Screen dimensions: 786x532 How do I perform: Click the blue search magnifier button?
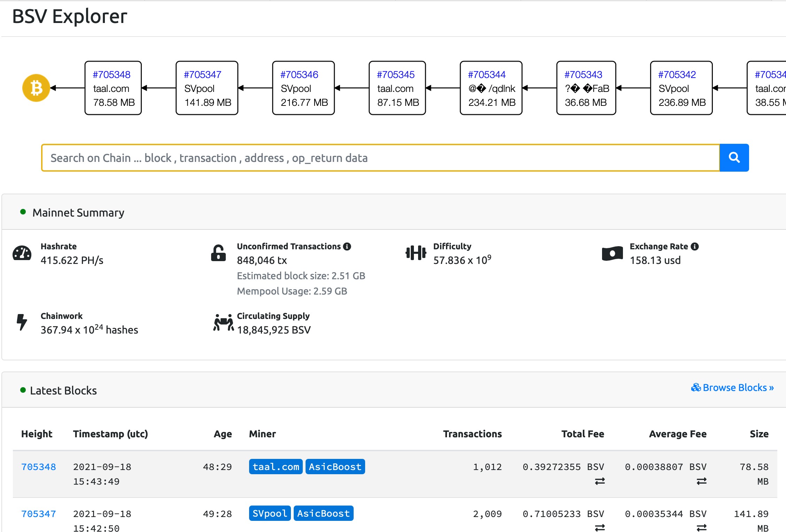(734, 158)
